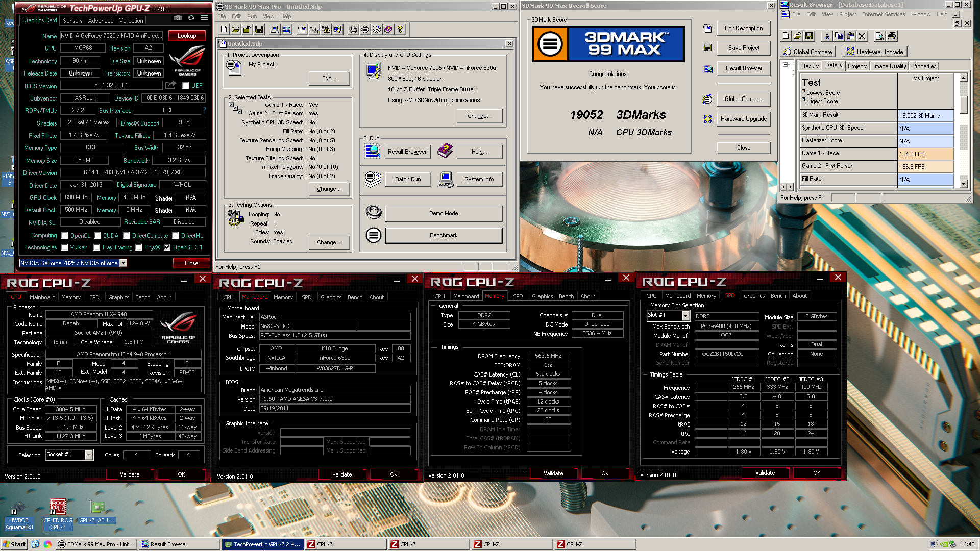This screenshot has width=980, height=551.
Task: Click Change button under Display and CPU Settings
Action: click(x=479, y=116)
